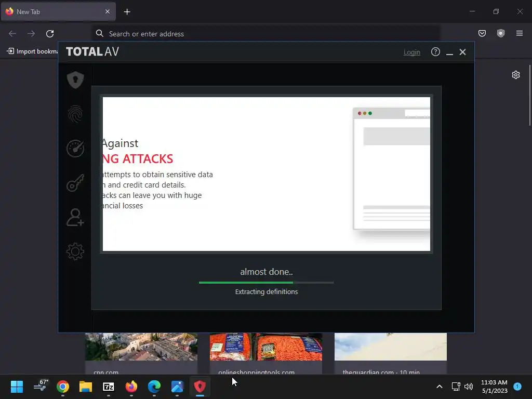The height and width of the screenshot is (399, 532).
Task: Open the weather widget showing 67°
Action: 41,386
